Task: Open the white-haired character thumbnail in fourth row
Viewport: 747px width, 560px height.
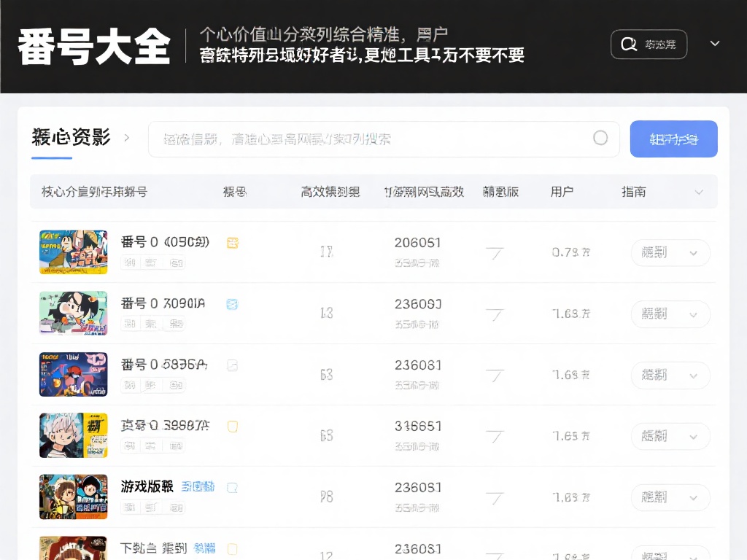Action: coord(73,436)
